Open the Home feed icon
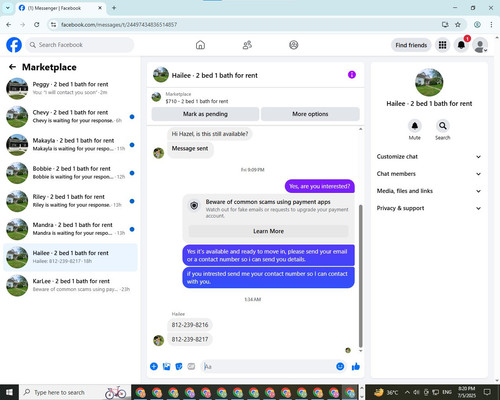 200,45
